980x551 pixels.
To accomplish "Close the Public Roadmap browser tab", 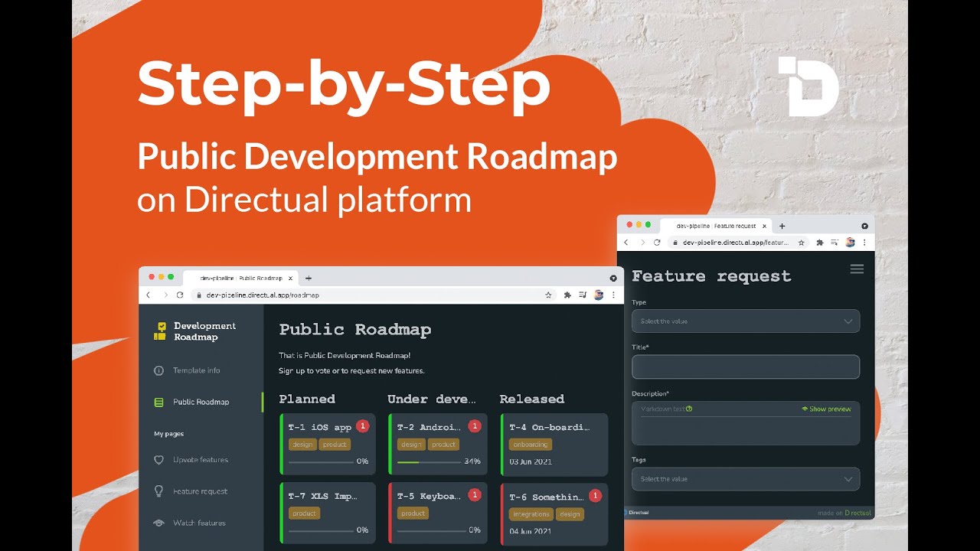I will tap(290, 278).
